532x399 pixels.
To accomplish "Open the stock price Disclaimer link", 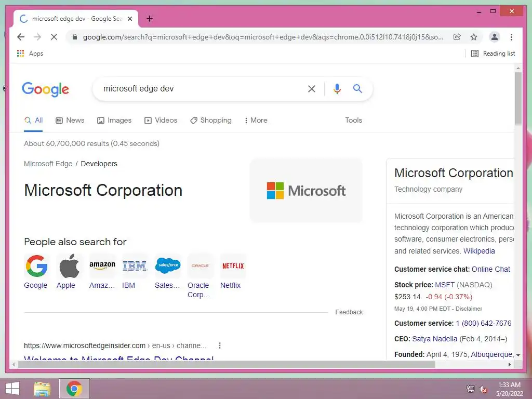I will (469, 309).
